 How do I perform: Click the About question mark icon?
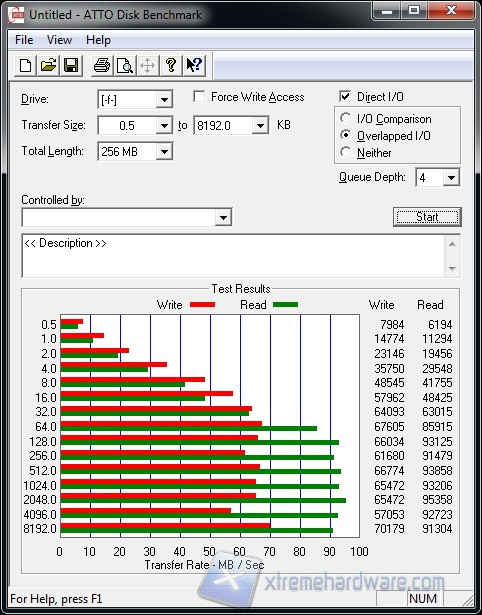[171, 65]
